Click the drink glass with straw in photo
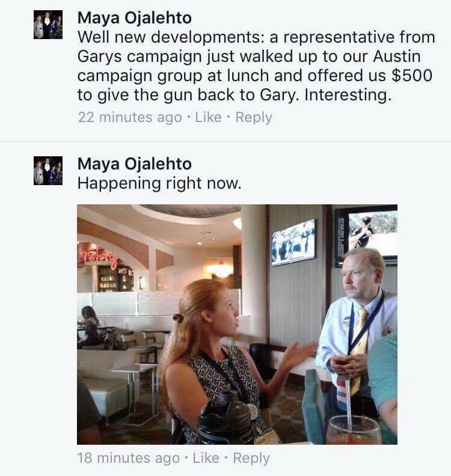This screenshot has width=451, height=476. pos(354,429)
